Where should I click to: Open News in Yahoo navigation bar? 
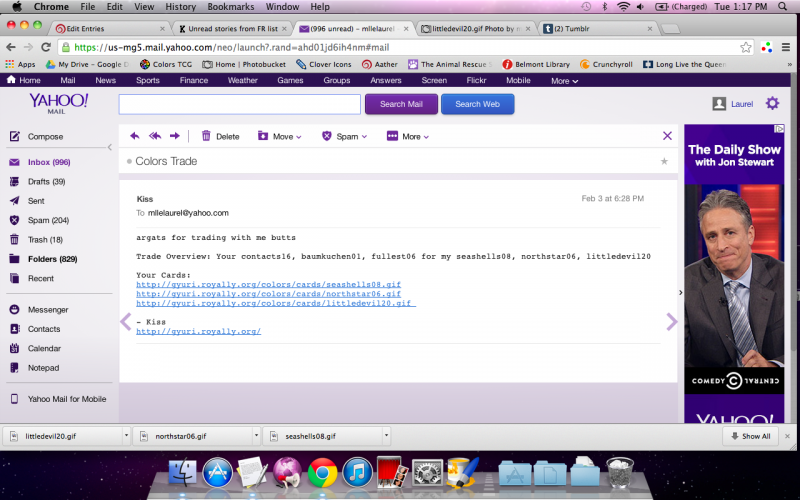[x=106, y=80]
